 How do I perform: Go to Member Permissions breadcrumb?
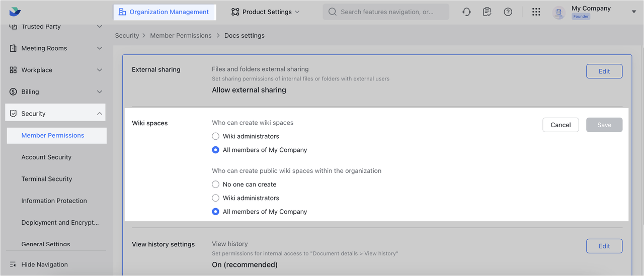181,36
